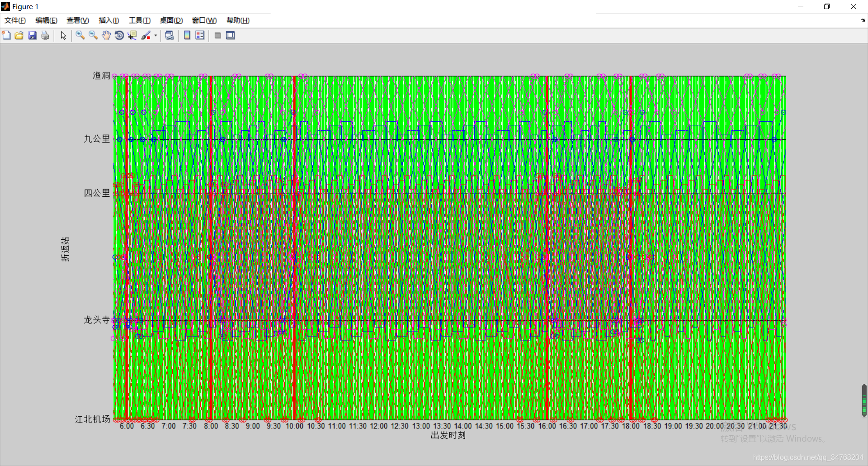The height and width of the screenshot is (466, 868).
Task: Open the 文件(F) menu
Action: pos(15,20)
